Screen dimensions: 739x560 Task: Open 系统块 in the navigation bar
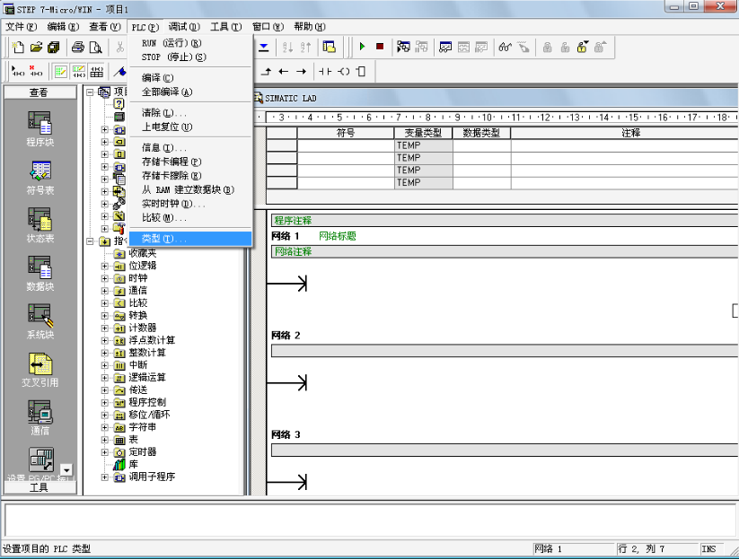point(40,321)
